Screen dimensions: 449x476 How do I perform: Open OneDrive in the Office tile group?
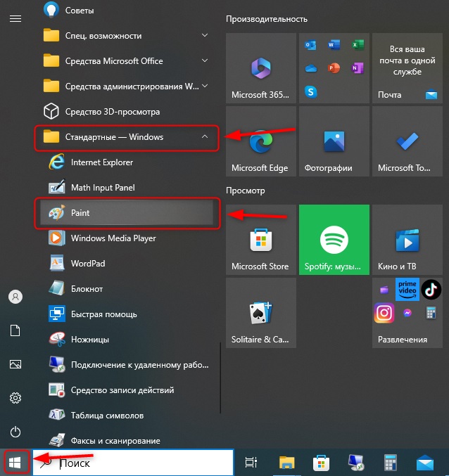(311, 69)
